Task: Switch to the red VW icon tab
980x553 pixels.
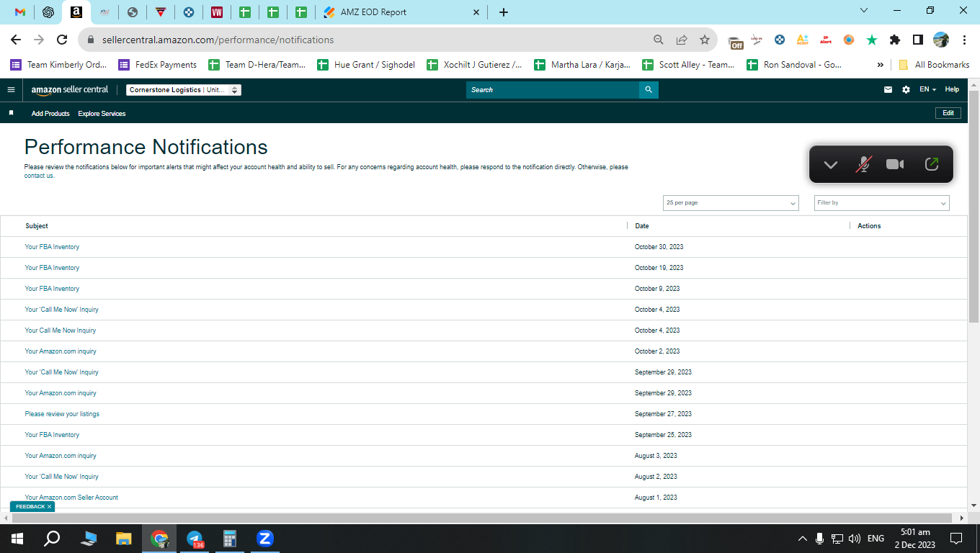Action: pyautogui.click(x=217, y=12)
